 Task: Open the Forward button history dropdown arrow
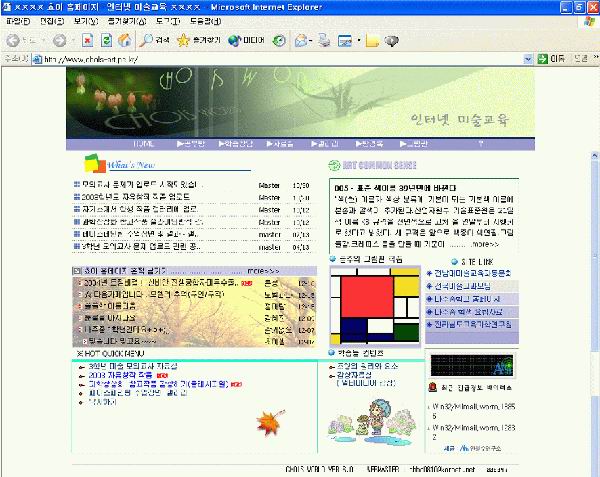[x=72, y=40]
